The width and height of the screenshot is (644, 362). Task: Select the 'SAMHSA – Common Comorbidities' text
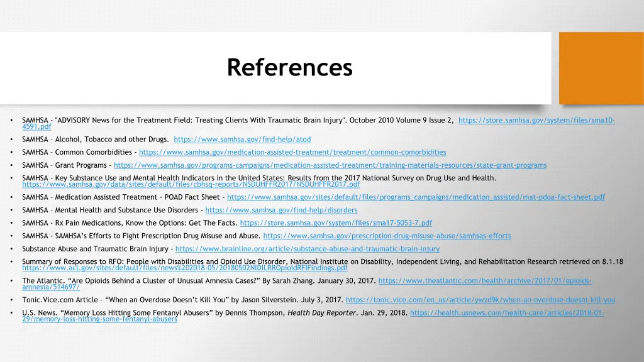coord(77,152)
